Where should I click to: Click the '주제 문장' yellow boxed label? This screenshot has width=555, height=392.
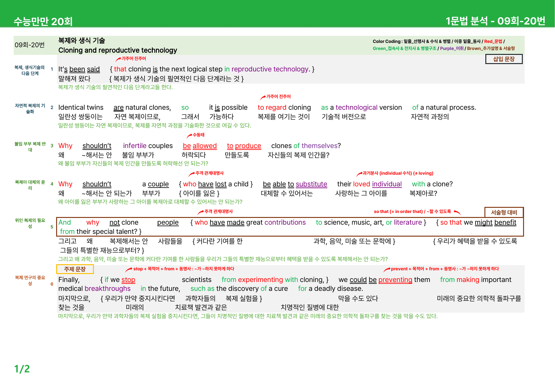point(75,269)
